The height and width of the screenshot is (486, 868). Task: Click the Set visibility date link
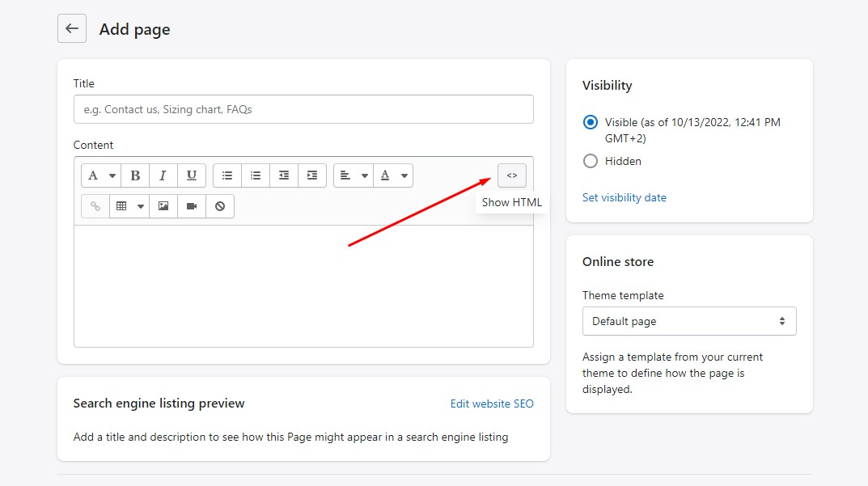[624, 197]
